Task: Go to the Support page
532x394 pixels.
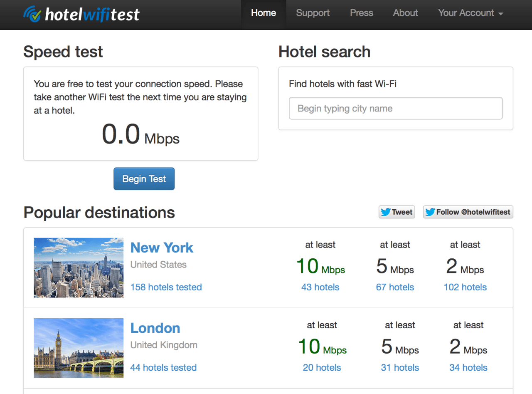Action: pyautogui.click(x=313, y=13)
